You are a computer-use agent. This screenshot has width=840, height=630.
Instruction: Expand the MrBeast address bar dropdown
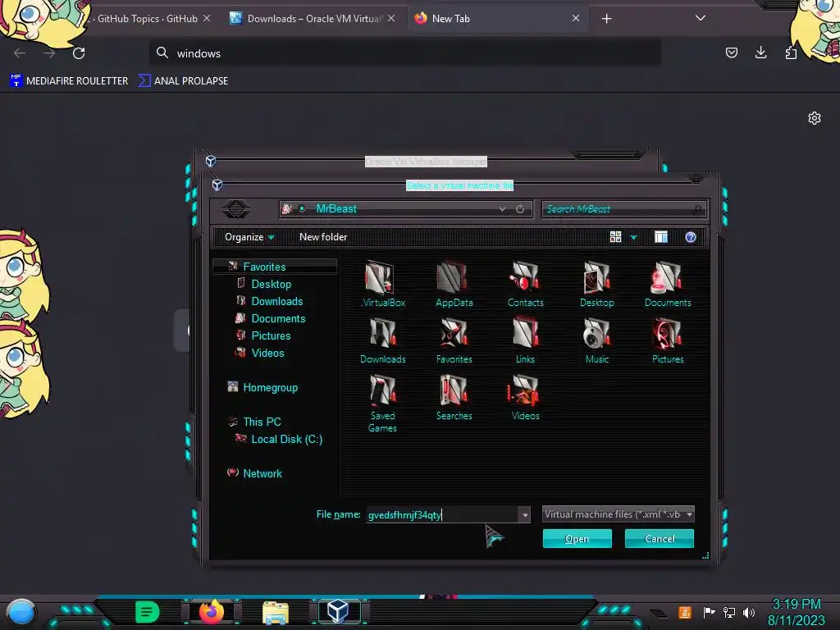(502, 209)
